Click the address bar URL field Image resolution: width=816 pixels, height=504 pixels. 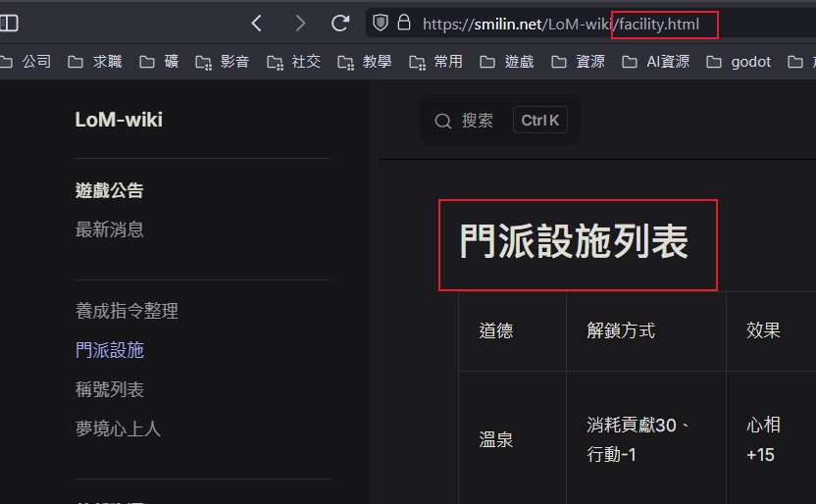(549, 24)
